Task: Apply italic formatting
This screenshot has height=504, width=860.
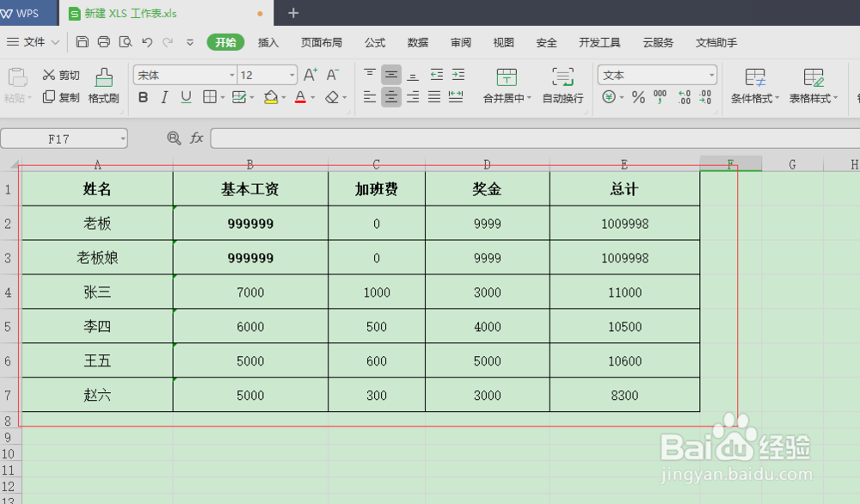Action: pos(164,97)
